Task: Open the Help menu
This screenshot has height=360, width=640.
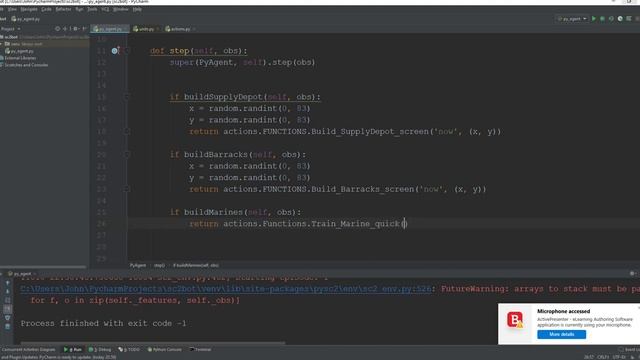Action: coord(137,9)
